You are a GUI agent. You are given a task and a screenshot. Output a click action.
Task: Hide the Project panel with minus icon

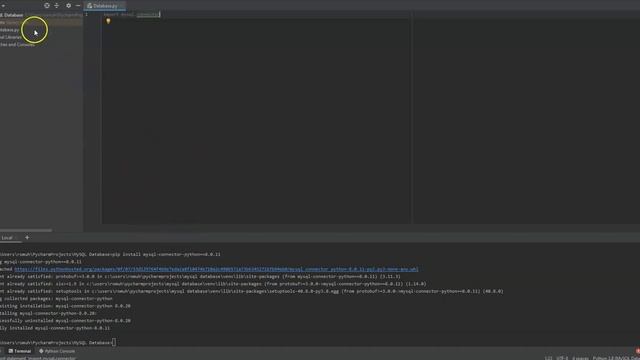78,6
